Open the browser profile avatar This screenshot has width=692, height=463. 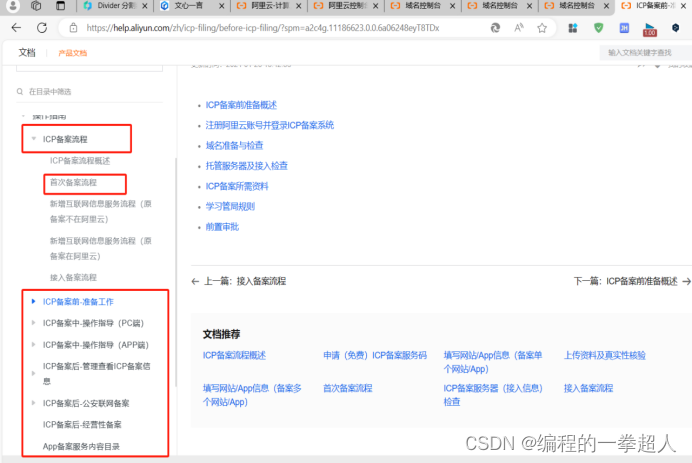[x=13, y=5]
